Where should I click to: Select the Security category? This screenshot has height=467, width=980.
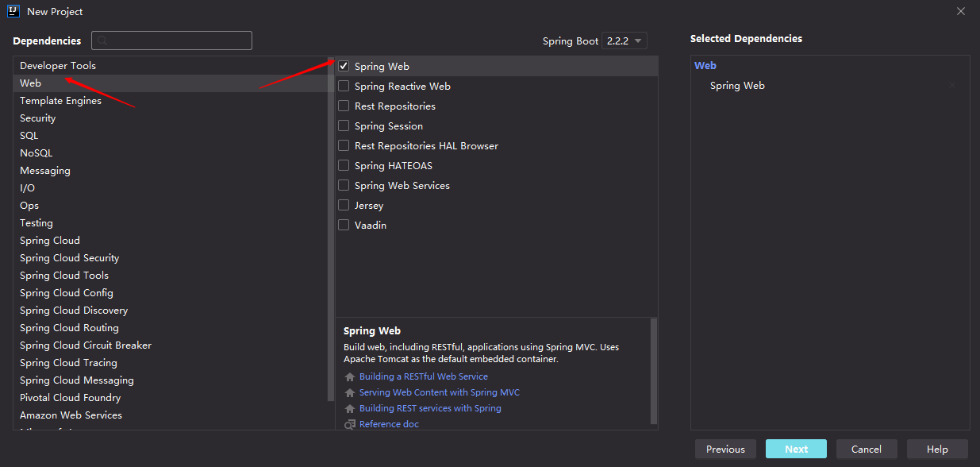coord(171,118)
